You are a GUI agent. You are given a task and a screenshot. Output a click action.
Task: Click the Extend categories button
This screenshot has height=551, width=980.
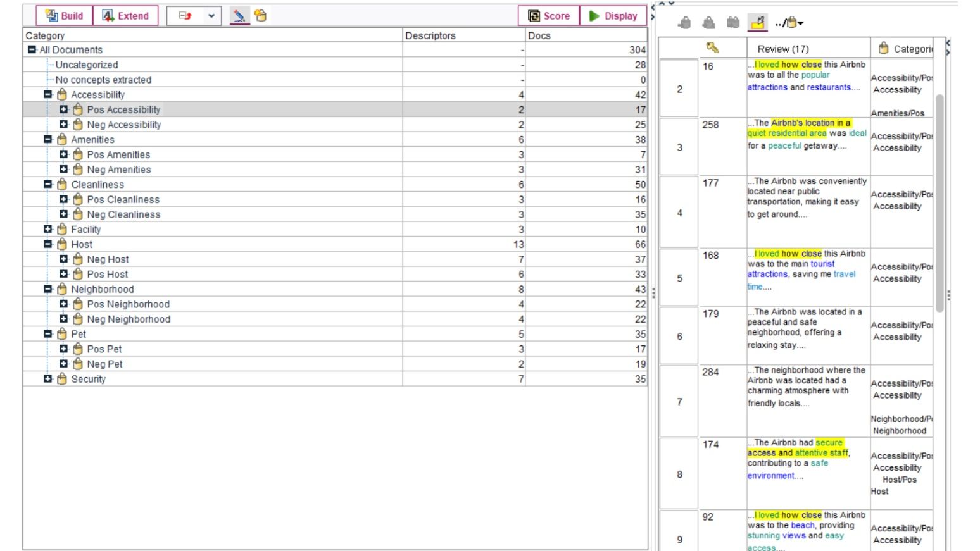[125, 16]
